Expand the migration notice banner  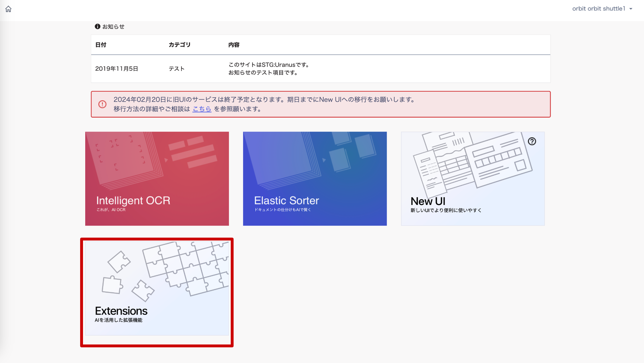point(321,104)
